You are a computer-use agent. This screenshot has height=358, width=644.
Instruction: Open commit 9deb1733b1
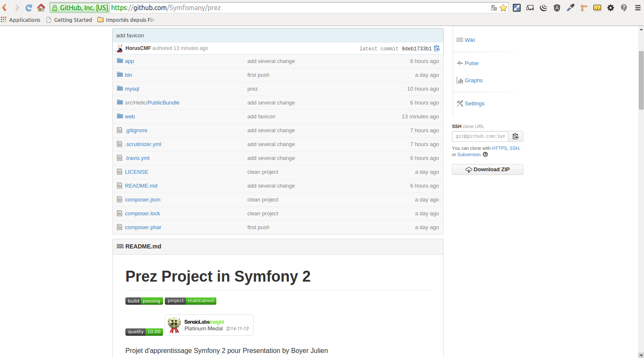417,49
